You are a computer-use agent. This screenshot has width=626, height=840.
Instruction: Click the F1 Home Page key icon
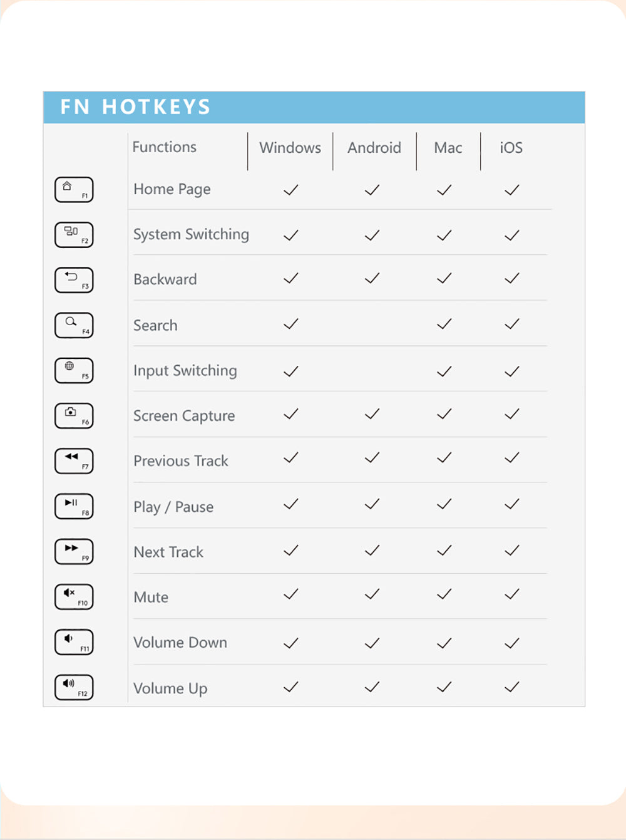[x=74, y=190]
